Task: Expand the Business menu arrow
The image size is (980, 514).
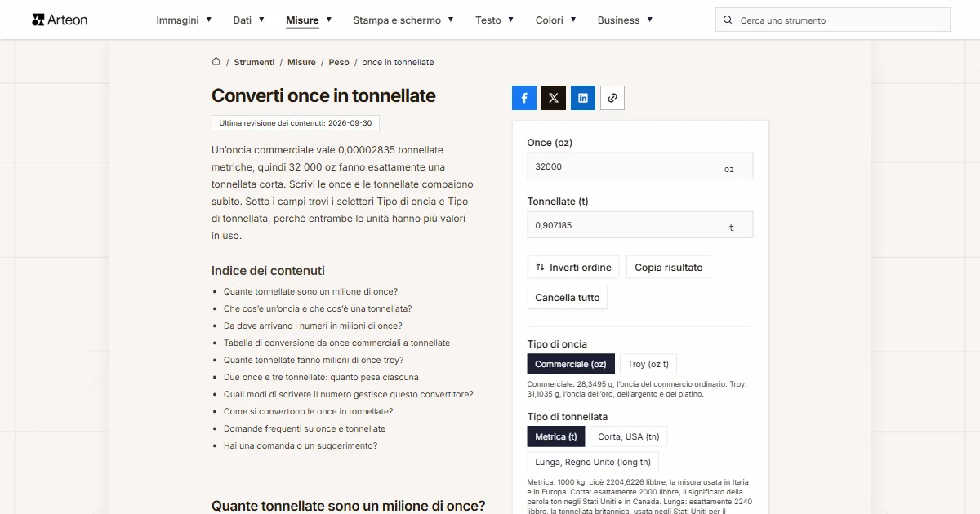Action: 650,20
